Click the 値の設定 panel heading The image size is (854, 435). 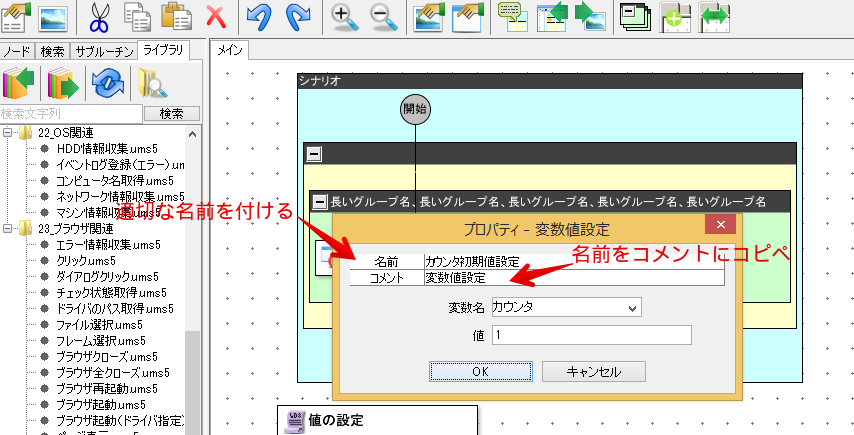click(336, 420)
